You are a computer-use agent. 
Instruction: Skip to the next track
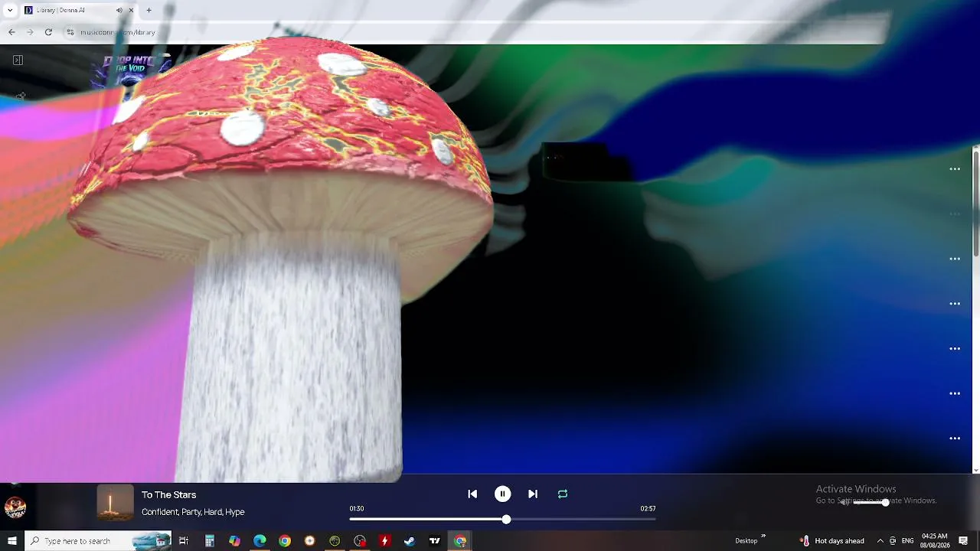pyautogui.click(x=533, y=494)
